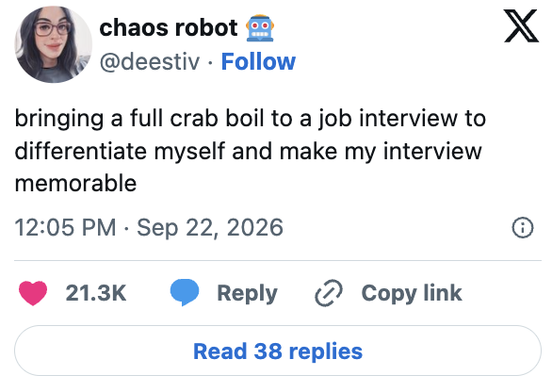Click the X logo icon
Image resolution: width=552 pixels, height=392 pixels.
tap(521, 26)
